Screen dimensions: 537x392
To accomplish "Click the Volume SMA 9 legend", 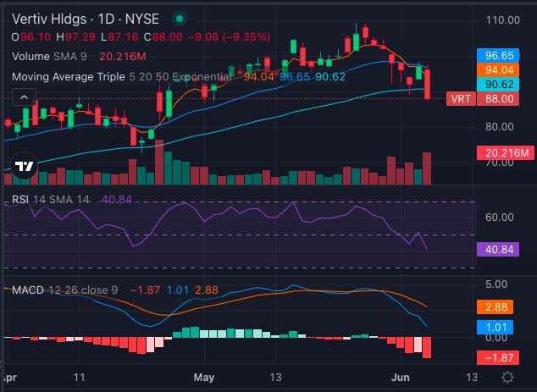I will tap(49, 56).
